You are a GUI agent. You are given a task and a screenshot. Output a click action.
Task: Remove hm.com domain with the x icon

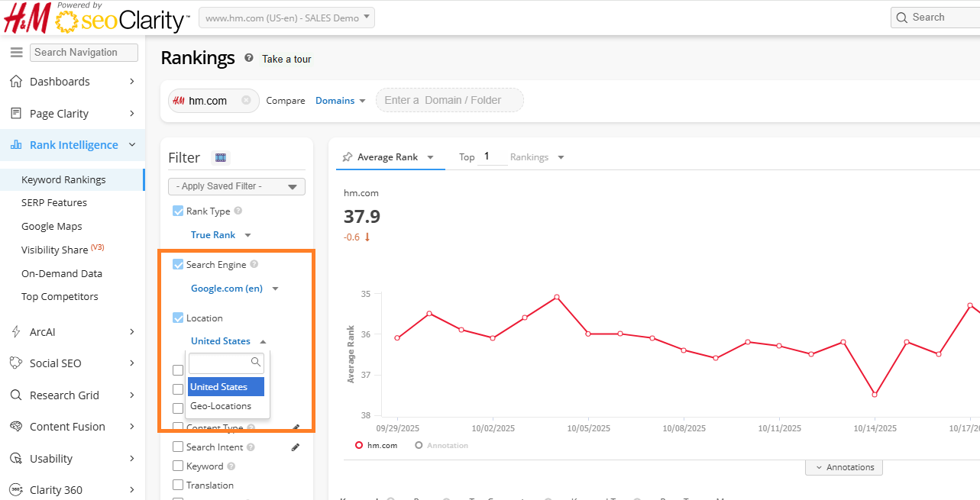246,100
